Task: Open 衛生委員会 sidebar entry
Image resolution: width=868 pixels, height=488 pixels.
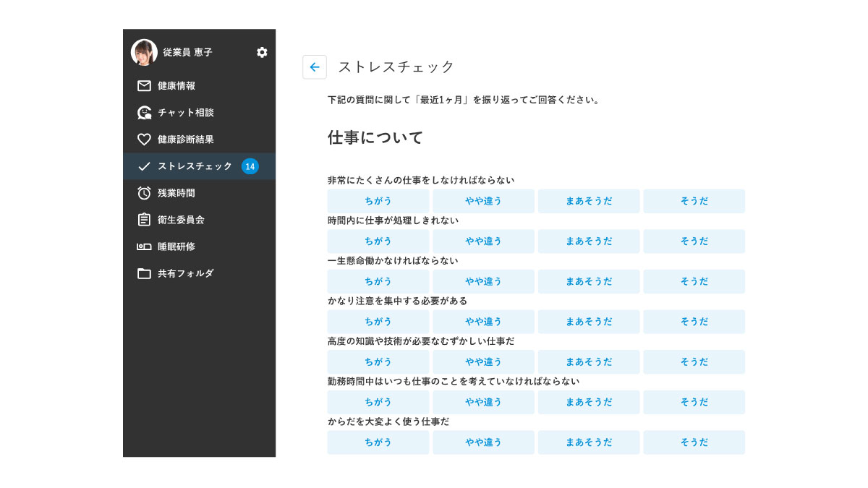Action: (x=199, y=220)
